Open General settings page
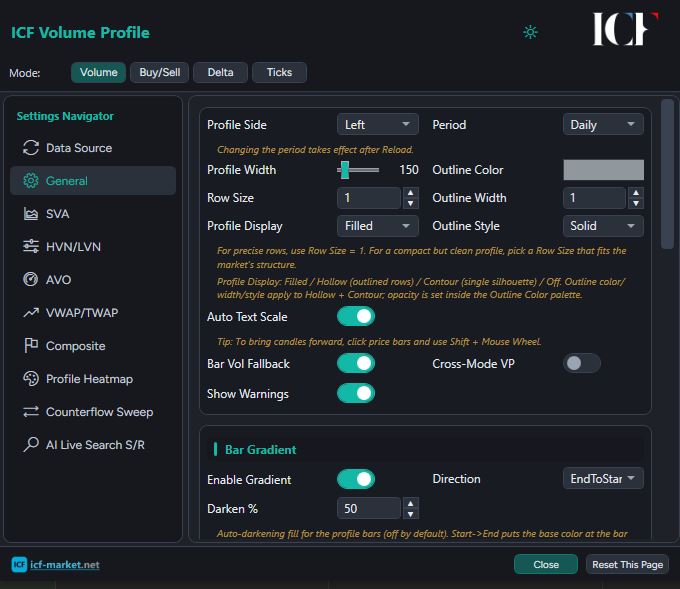680x589 pixels. tap(93, 181)
